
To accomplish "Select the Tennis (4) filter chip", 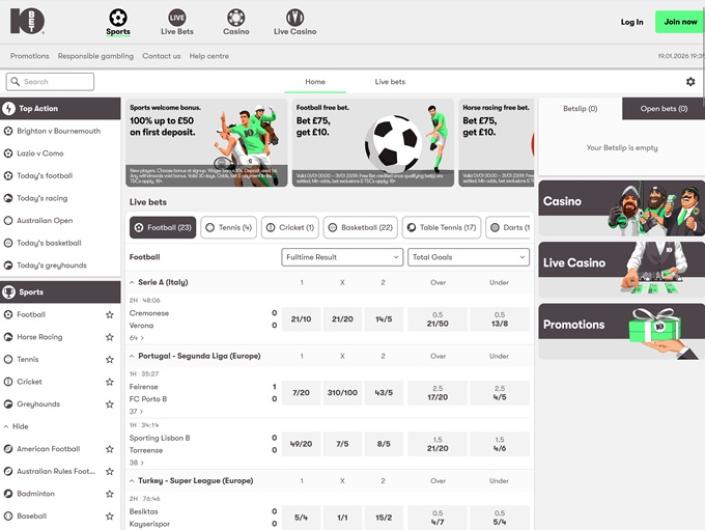I will (x=229, y=228).
